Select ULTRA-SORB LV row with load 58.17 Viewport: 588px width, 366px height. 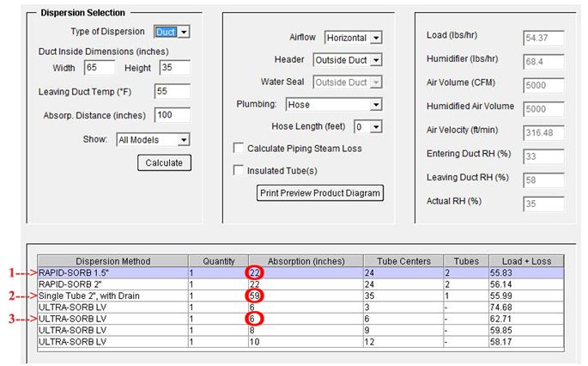coord(300,342)
